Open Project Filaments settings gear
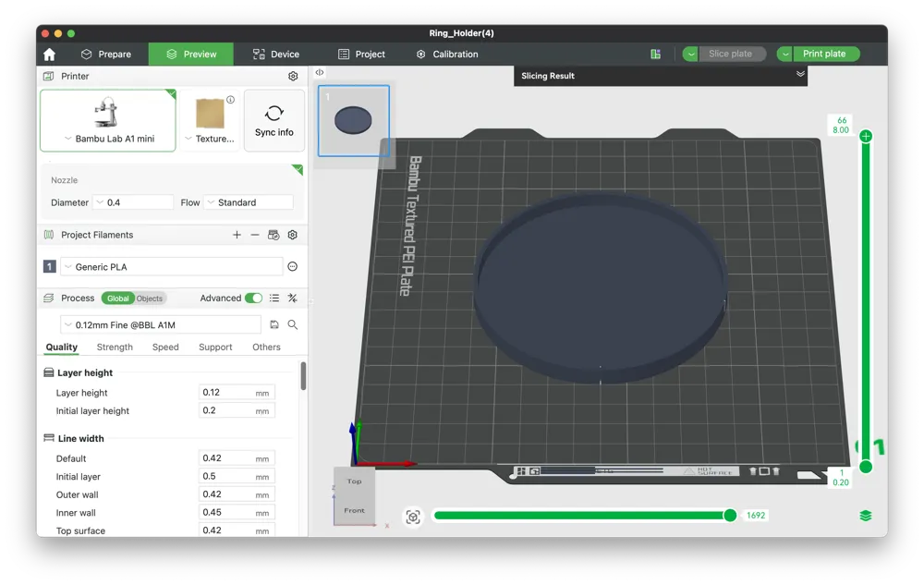 (292, 235)
